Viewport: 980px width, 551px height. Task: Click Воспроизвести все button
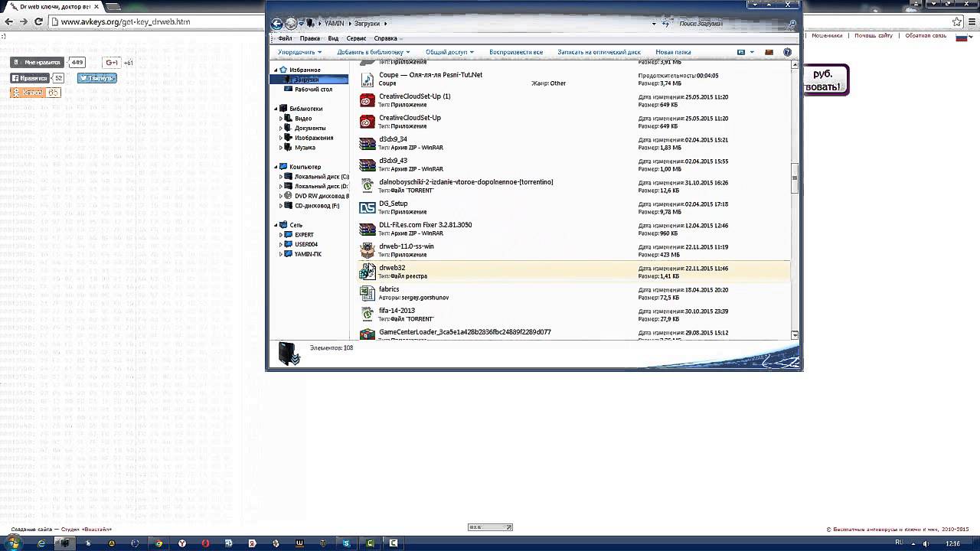(x=516, y=52)
